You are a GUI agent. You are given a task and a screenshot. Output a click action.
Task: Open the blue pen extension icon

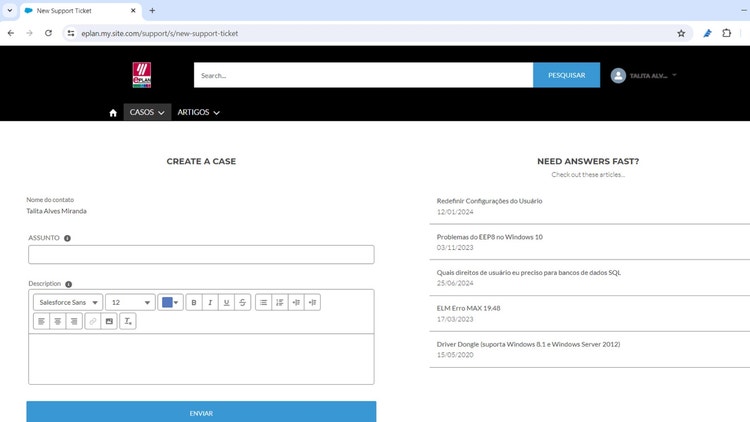pos(707,33)
